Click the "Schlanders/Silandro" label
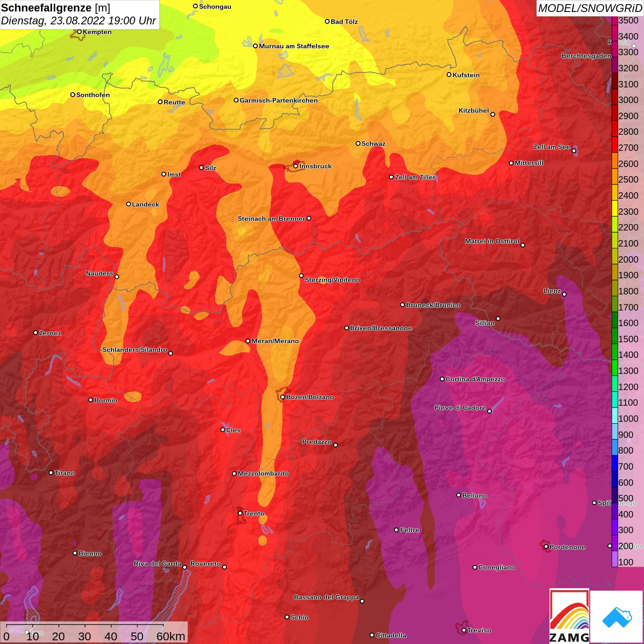Viewport: 644px width, 644px height. pos(135,350)
